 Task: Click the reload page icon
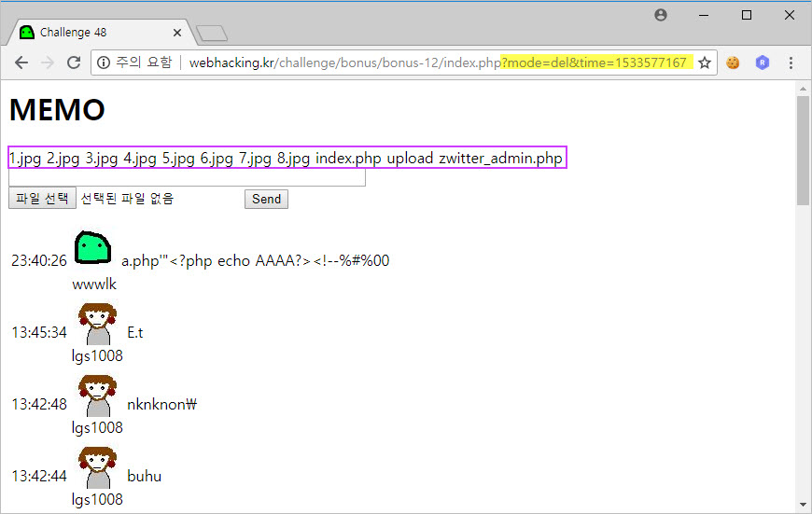coord(75,63)
